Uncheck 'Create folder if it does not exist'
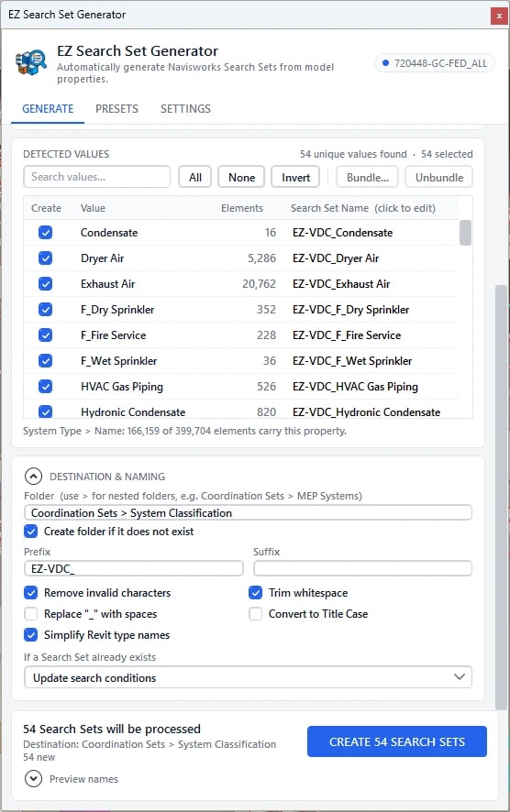 point(31,532)
